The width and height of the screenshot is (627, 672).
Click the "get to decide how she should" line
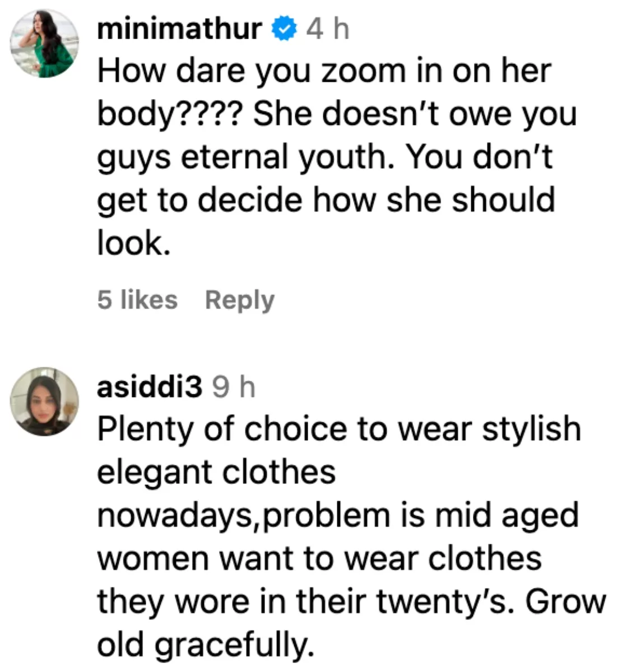pyautogui.click(x=326, y=200)
